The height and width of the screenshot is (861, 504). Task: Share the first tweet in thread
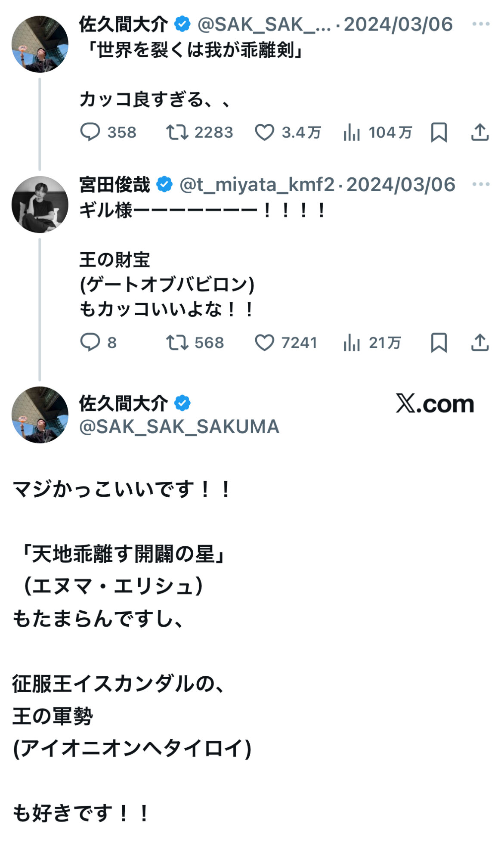(x=479, y=132)
